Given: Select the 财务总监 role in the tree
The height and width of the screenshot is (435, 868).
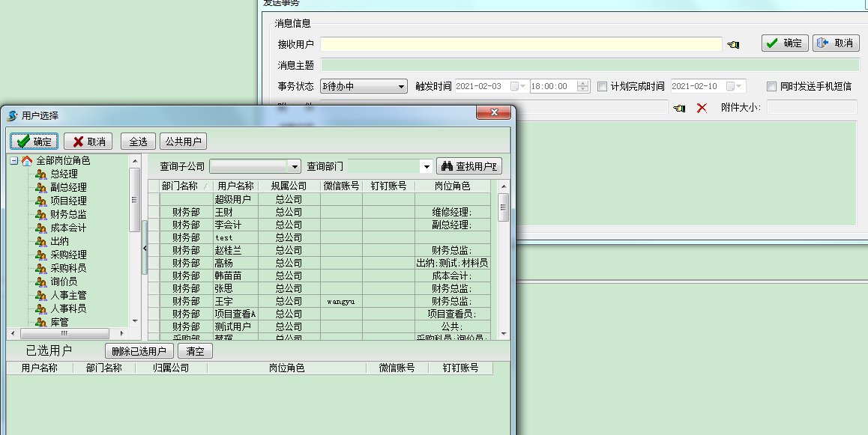Looking at the screenshot, I should 67,215.
